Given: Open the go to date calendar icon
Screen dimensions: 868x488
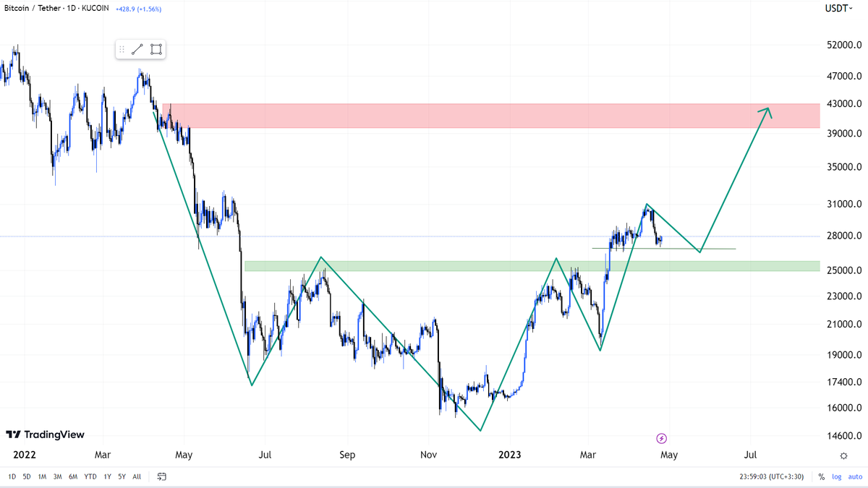Looking at the screenshot, I should (162, 476).
